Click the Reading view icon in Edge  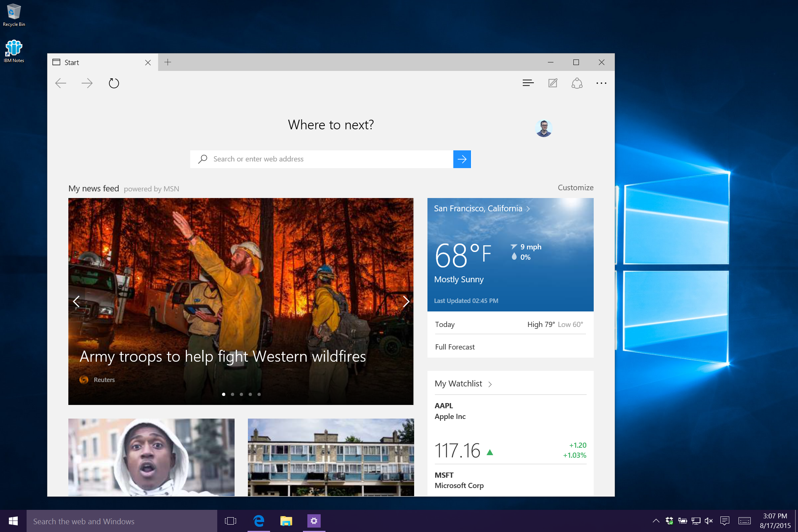click(527, 83)
